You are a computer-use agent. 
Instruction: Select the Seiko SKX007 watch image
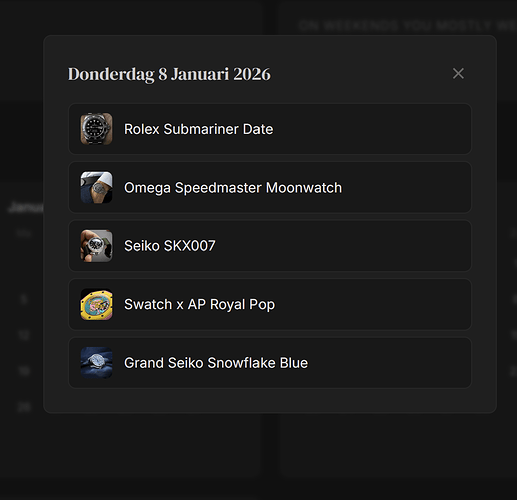[x=96, y=246]
